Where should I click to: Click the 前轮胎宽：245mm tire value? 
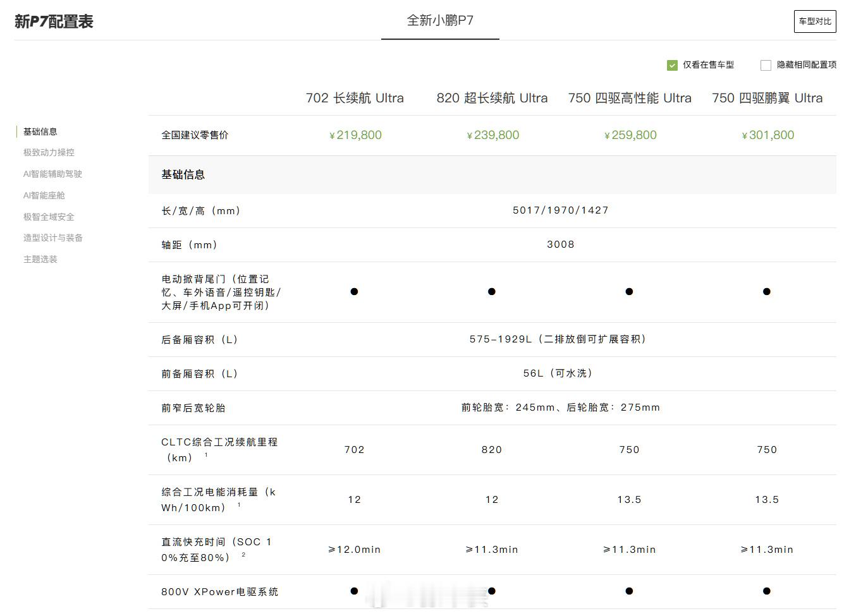(x=560, y=408)
